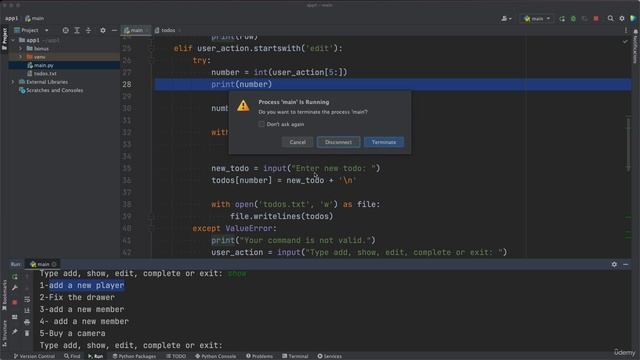Expand External Libraries node

(13, 82)
